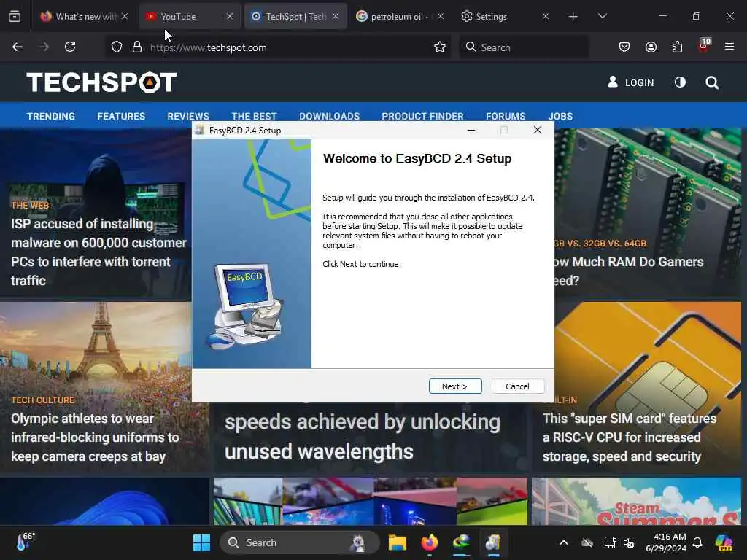Image resolution: width=747 pixels, height=560 pixels.
Task: List all tabs dropdown arrow
Action: click(x=602, y=17)
